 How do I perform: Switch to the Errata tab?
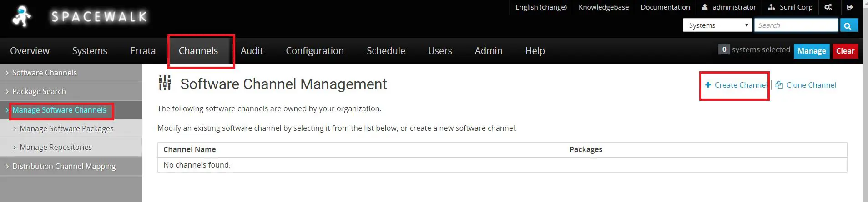(x=143, y=51)
